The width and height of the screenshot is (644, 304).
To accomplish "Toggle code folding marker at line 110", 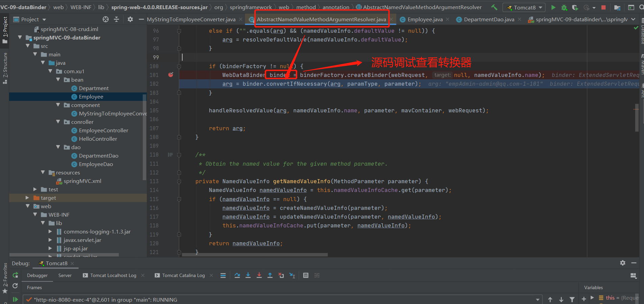I will click(x=179, y=155).
